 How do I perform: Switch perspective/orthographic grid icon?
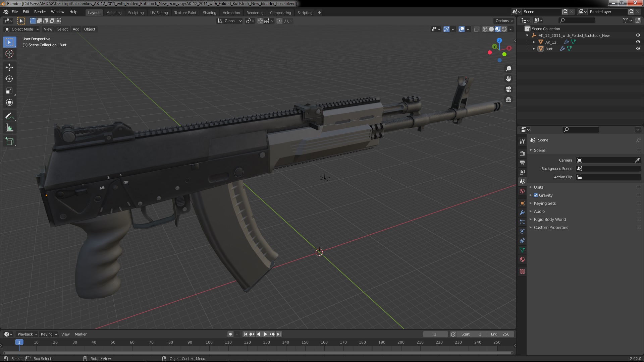click(x=508, y=100)
